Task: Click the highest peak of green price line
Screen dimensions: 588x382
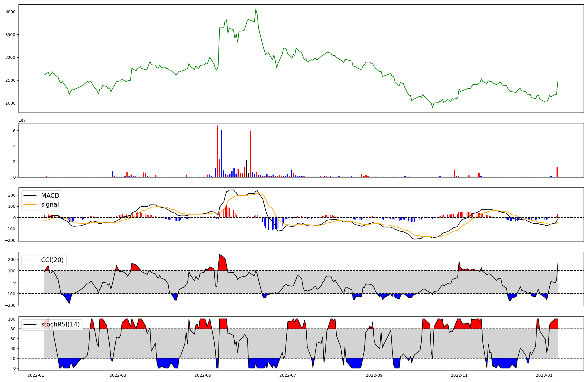Action: point(256,9)
